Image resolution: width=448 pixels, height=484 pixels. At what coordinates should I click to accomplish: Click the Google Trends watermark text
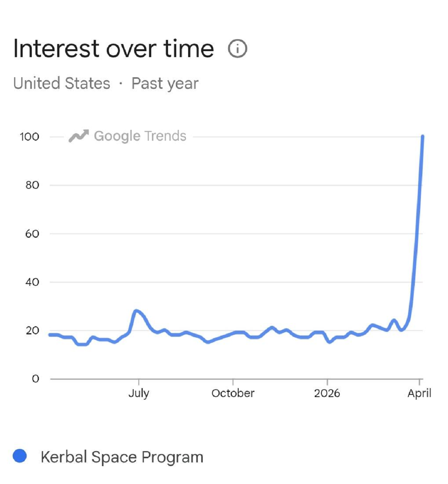coord(140,136)
